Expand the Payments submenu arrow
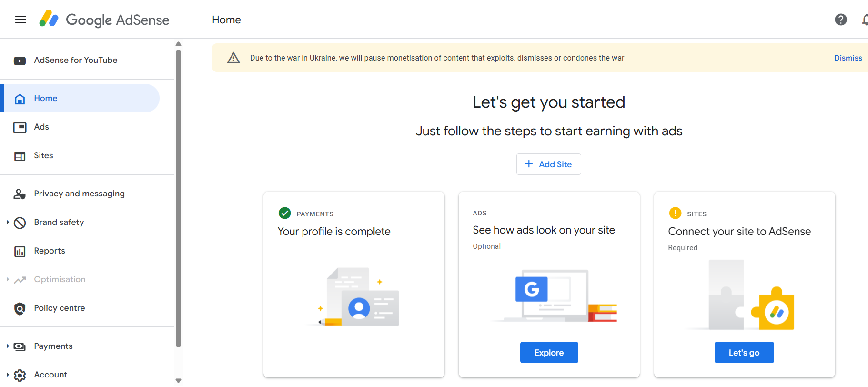The width and height of the screenshot is (868, 387). click(x=8, y=346)
